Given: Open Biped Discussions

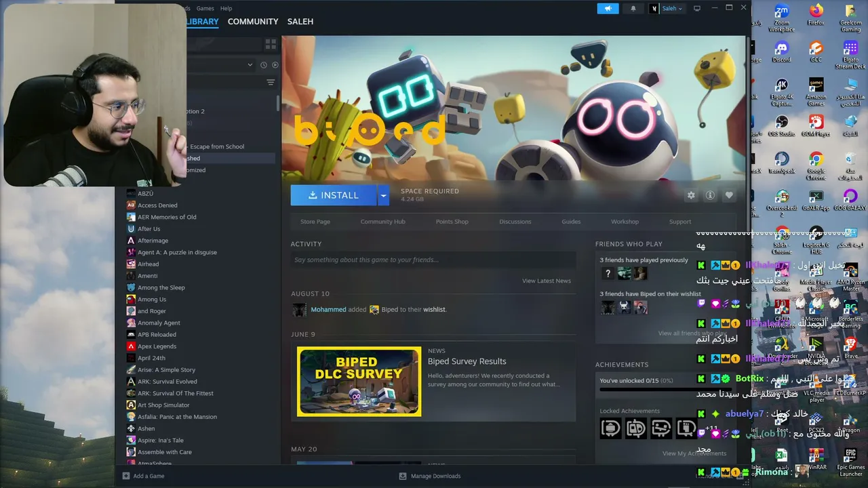Looking at the screenshot, I should [x=515, y=222].
